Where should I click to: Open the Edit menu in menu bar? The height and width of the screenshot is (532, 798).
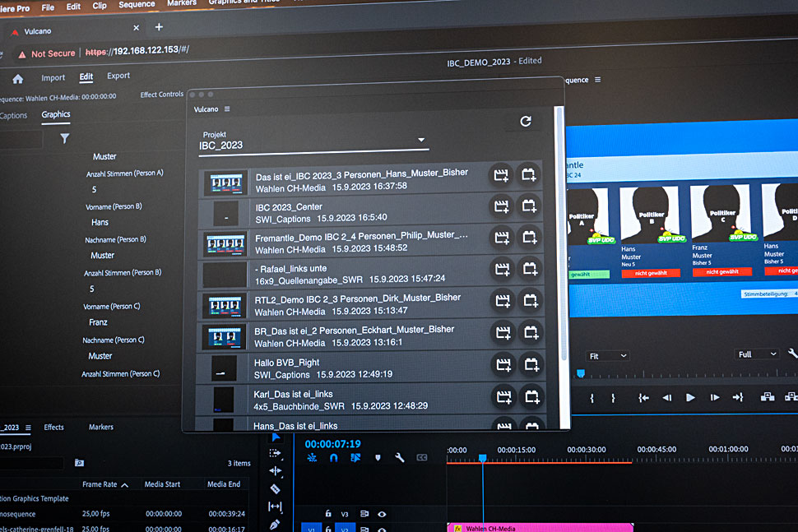coord(73,7)
